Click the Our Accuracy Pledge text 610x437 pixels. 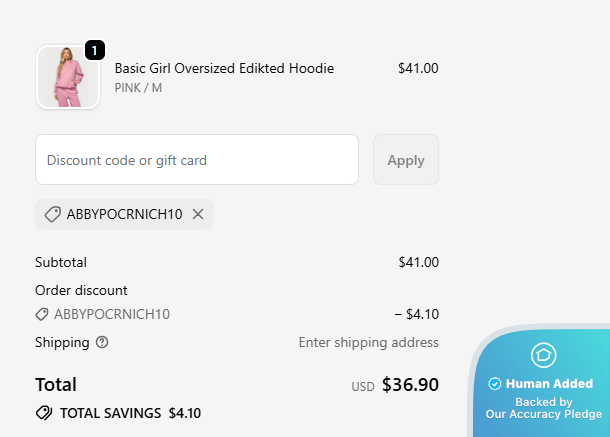click(x=543, y=414)
